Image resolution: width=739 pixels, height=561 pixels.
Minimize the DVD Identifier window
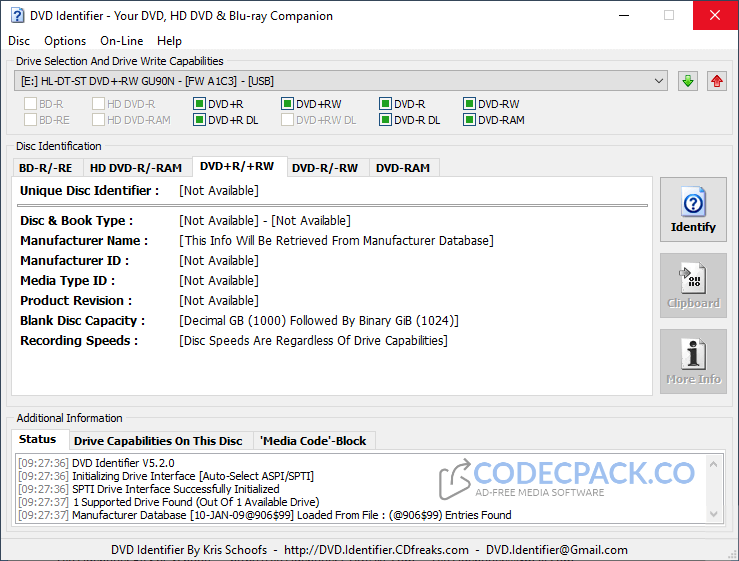pyautogui.click(x=624, y=15)
